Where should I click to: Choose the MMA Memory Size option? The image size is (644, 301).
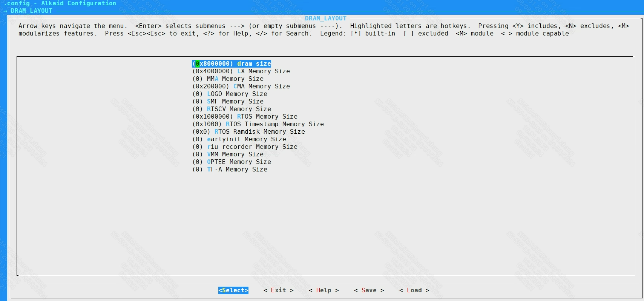[x=228, y=79]
